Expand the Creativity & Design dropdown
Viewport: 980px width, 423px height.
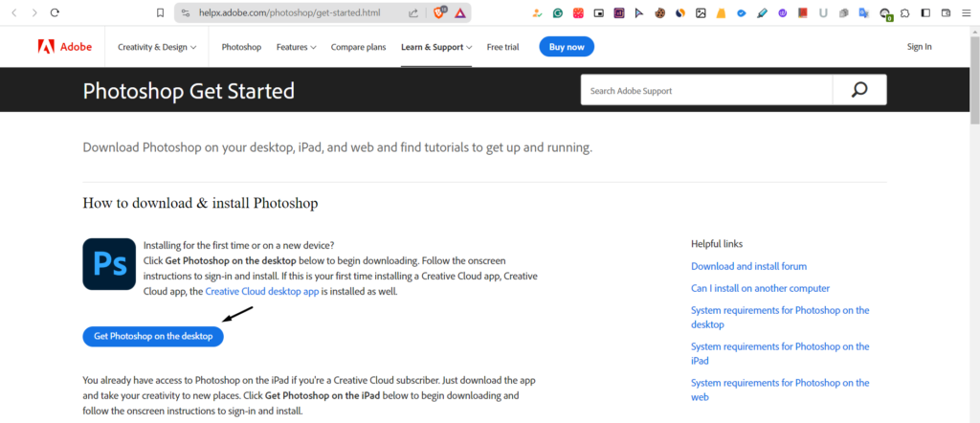click(157, 47)
